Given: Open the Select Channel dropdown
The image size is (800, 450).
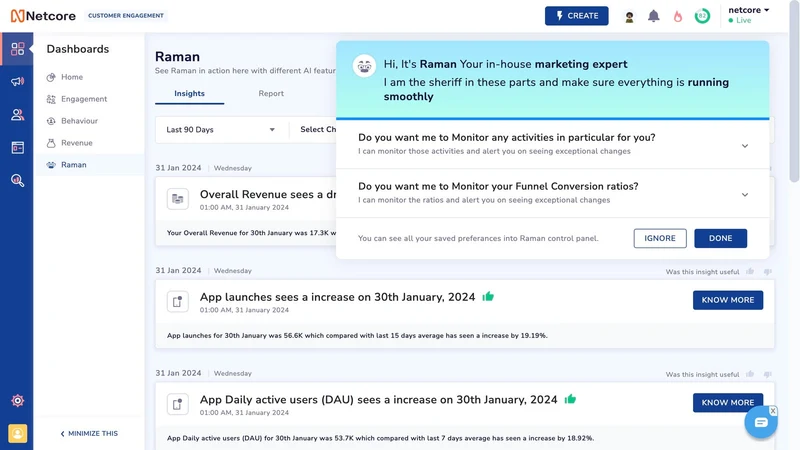Looking at the screenshot, I should pos(318,130).
